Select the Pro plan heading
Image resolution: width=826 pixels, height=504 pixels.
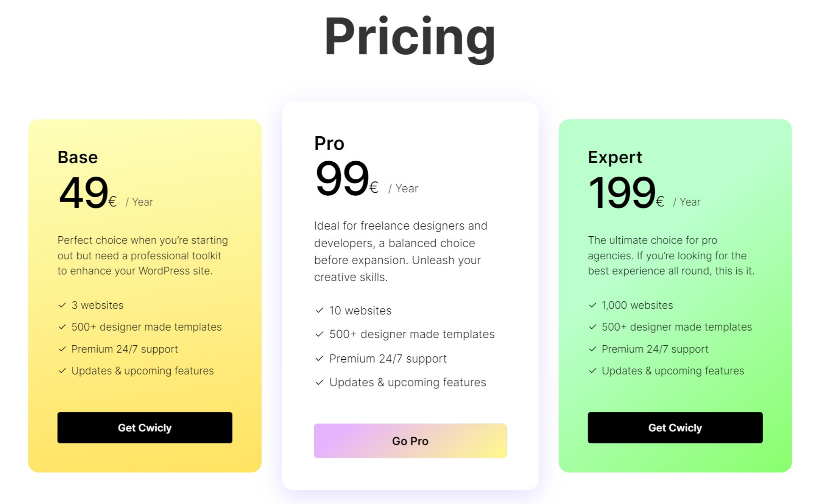(x=329, y=144)
